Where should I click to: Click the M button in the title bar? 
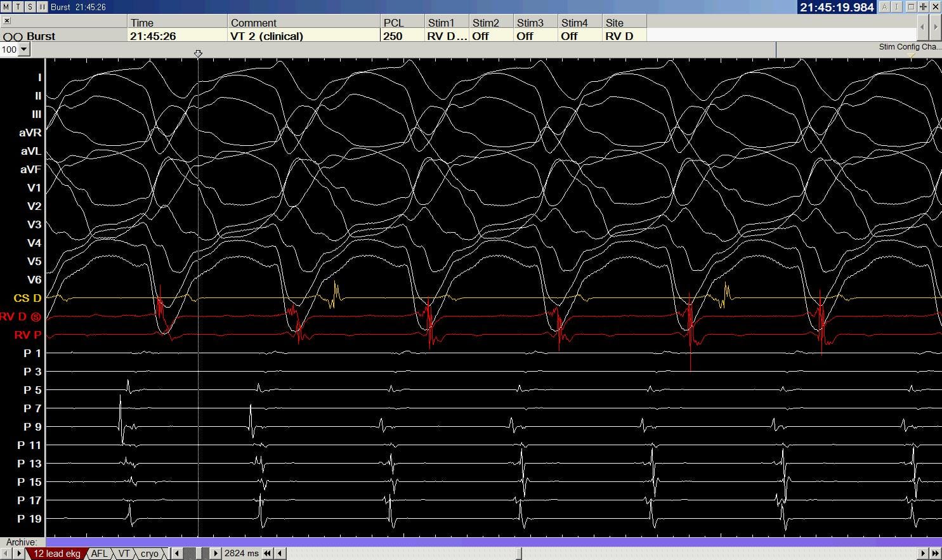(x=7, y=6)
